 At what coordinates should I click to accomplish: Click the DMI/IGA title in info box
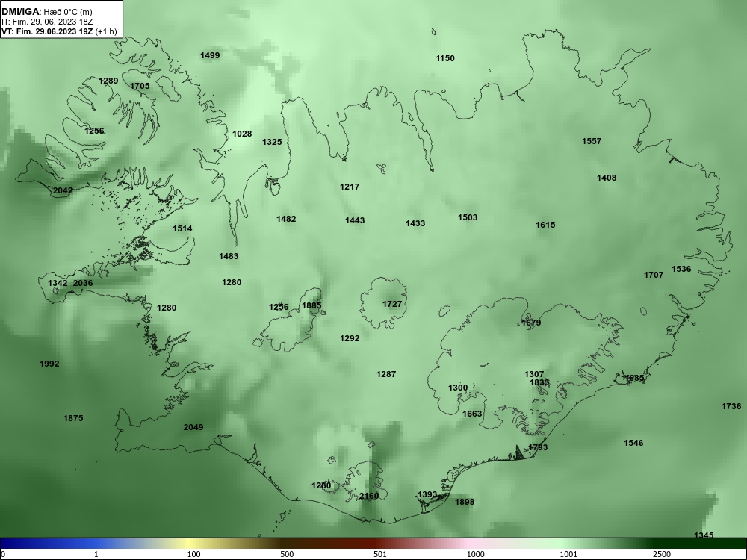tap(20, 12)
